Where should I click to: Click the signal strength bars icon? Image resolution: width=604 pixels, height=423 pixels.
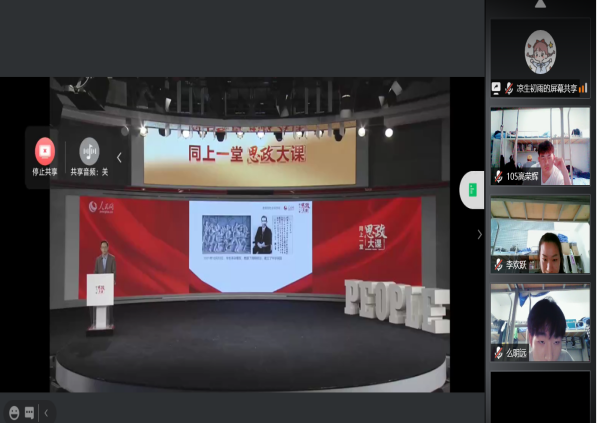(x=583, y=88)
